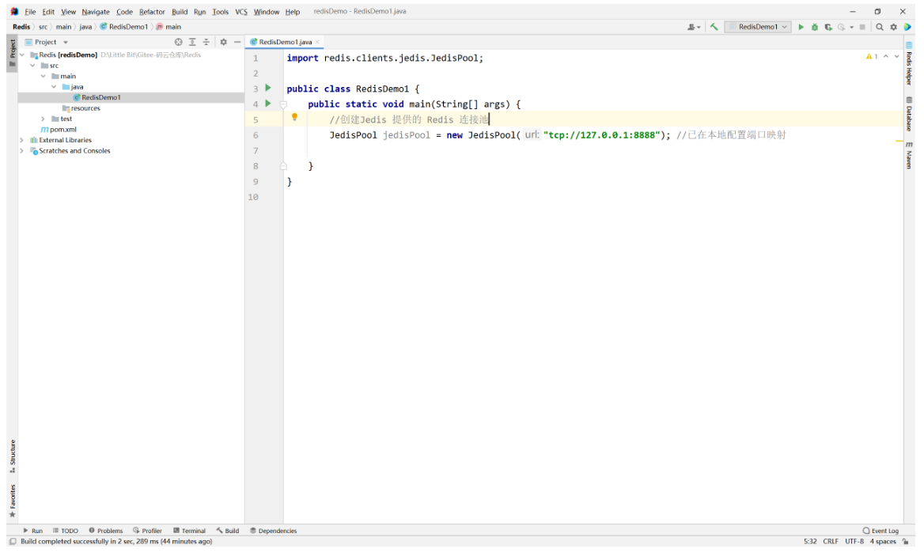Expand External Libraries node
This screenshot has width=924, height=560.
pos(22,140)
